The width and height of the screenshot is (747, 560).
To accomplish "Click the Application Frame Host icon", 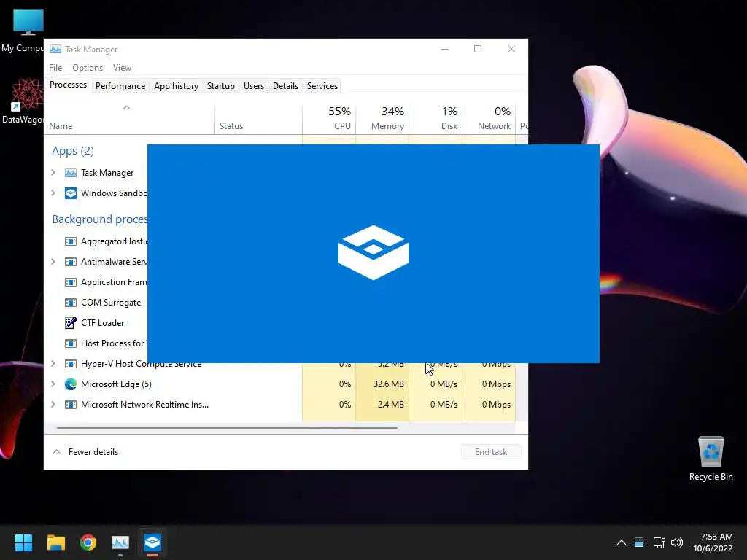I will click(x=71, y=282).
